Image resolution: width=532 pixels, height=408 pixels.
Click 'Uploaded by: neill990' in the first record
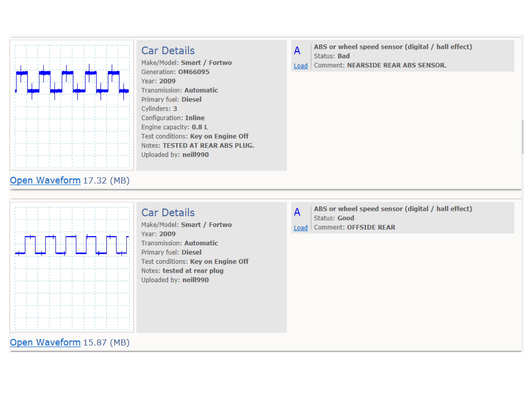[x=175, y=155]
